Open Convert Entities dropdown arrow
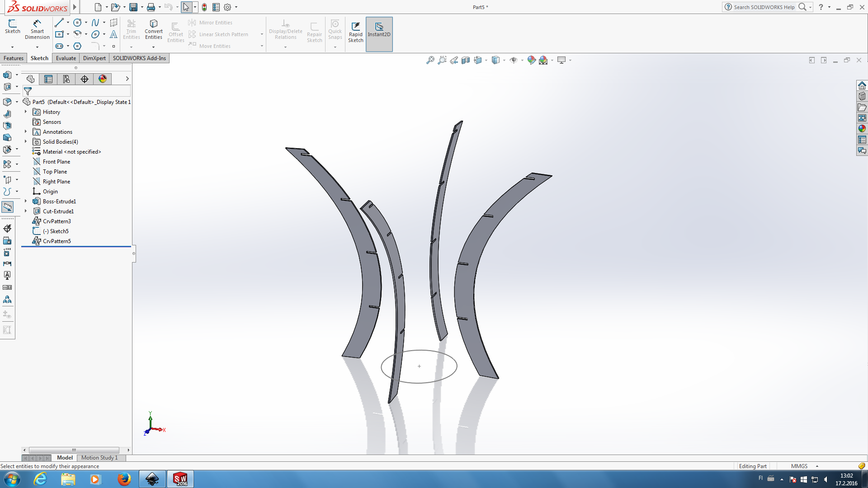The image size is (868, 488). click(x=154, y=47)
